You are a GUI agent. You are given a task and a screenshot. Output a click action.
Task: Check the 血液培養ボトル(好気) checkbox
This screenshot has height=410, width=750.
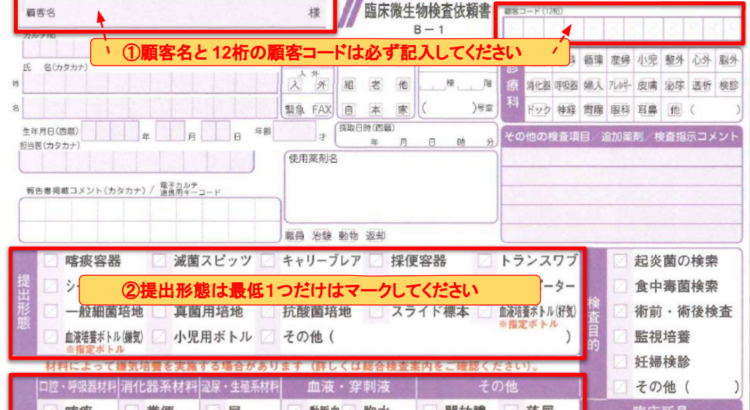[x=485, y=311]
